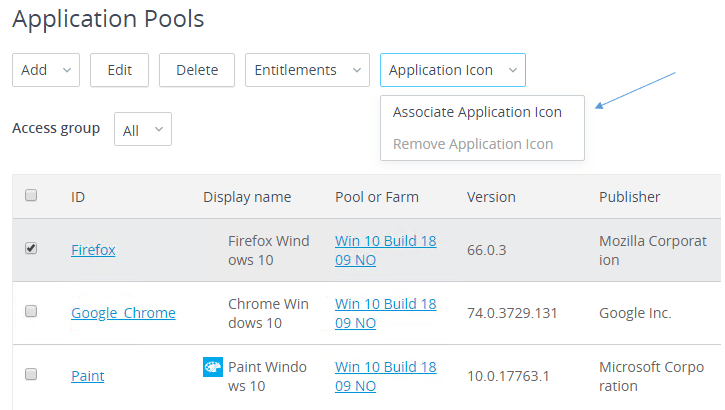Choose Associate Application Icon

pos(477,112)
